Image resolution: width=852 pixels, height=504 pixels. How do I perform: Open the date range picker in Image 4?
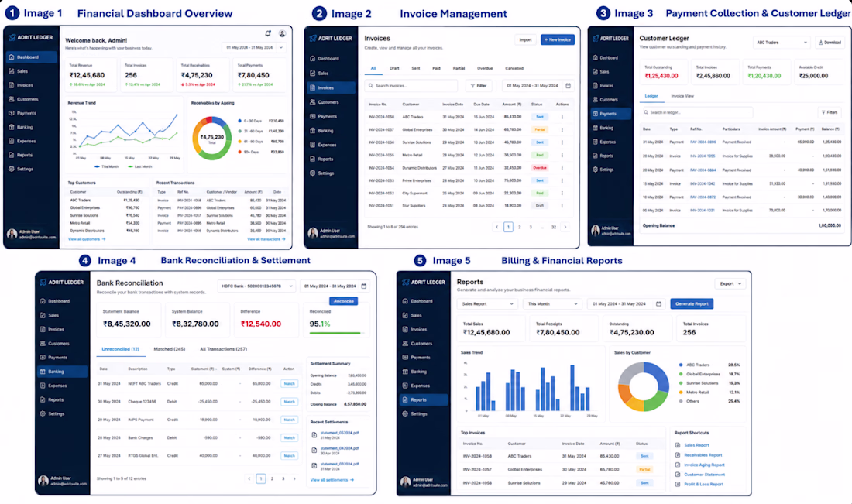[x=335, y=286]
